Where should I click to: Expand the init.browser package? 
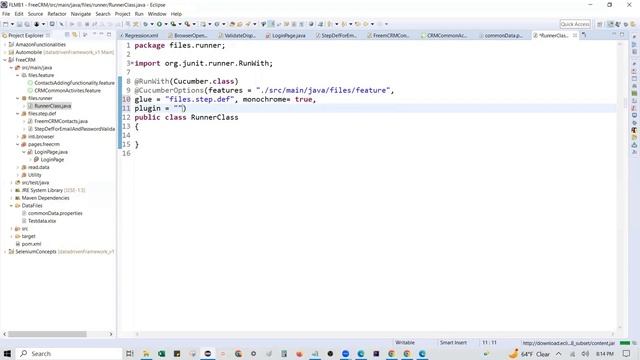pos(18,137)
